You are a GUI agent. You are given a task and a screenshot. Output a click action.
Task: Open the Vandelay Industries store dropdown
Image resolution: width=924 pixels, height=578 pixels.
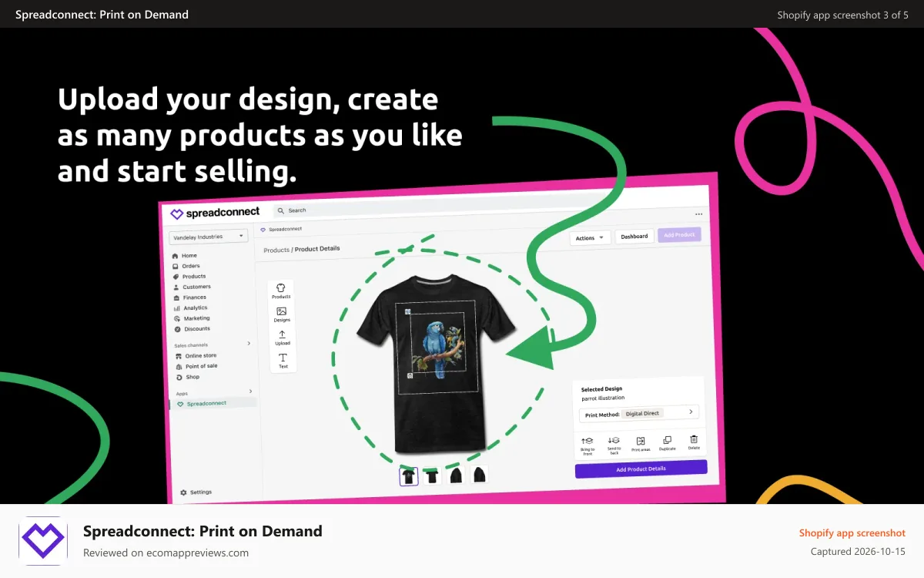point(209,237)
